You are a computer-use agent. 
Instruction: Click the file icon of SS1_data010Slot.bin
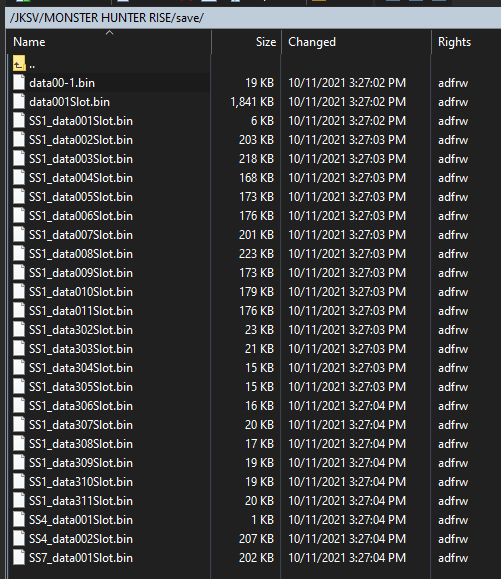[19, 292]
